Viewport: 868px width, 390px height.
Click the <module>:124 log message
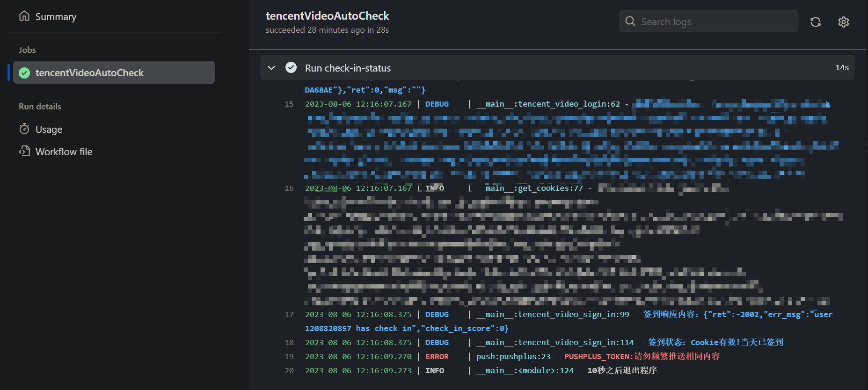622,370
